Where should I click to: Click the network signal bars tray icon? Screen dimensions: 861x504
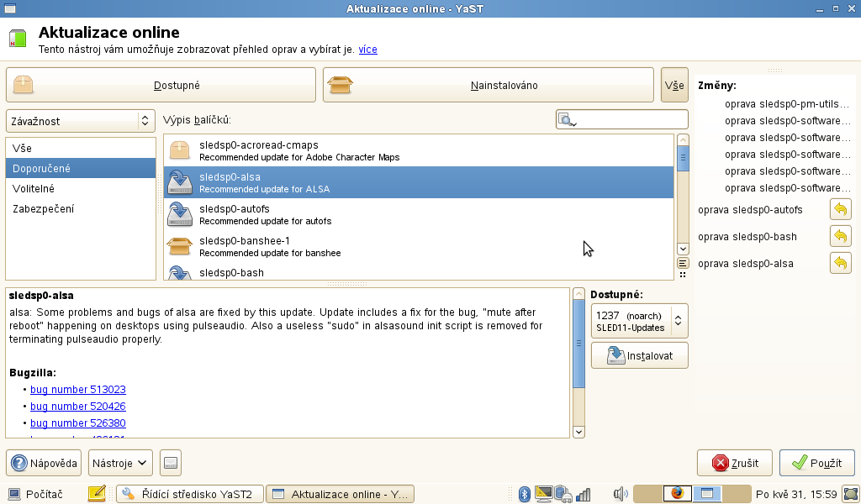click(x=584, y=494)
